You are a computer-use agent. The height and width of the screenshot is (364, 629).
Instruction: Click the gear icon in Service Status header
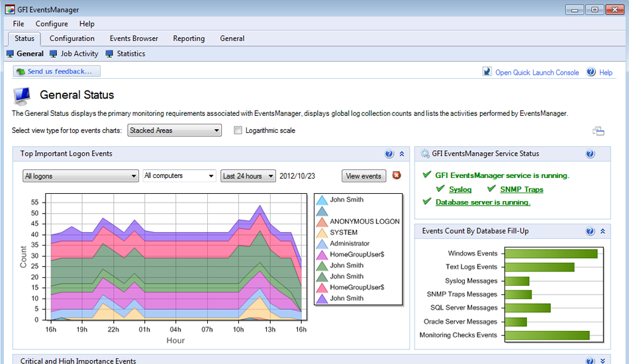[425, 154]
